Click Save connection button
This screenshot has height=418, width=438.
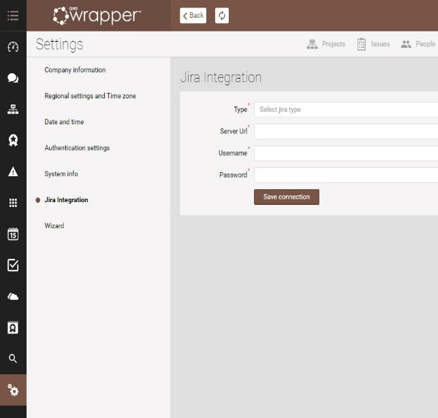click(286, 197)
